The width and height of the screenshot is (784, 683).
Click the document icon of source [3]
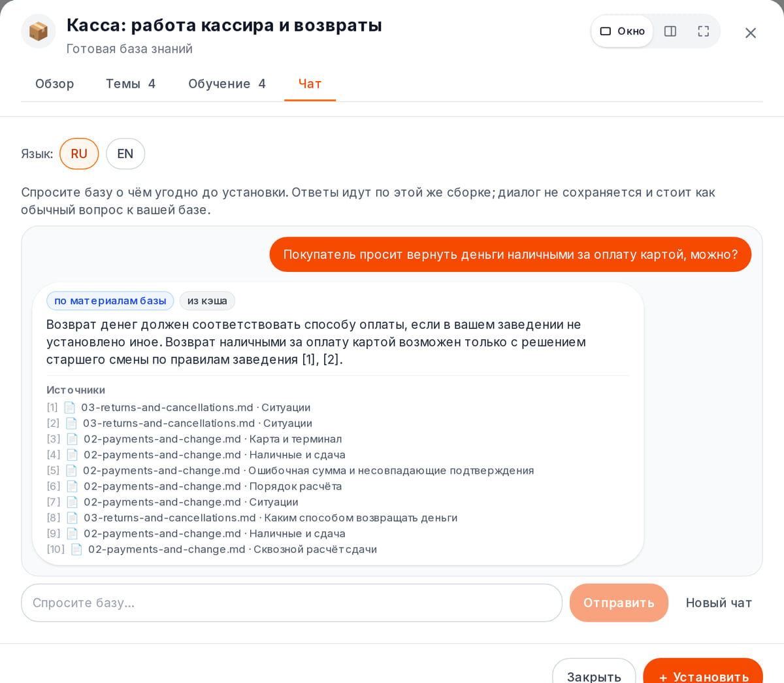coord(73,439)
